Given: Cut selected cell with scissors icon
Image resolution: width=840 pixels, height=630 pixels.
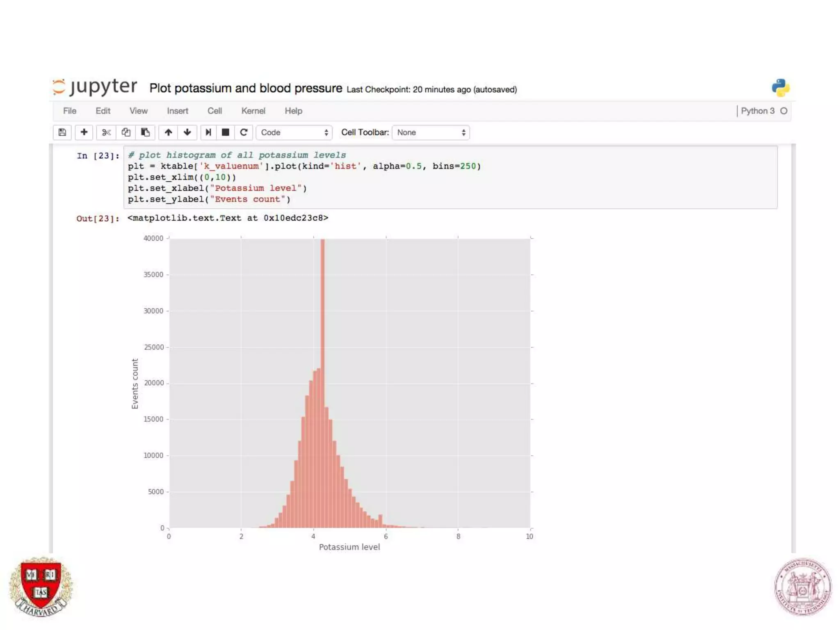Looking at the screenshot, I should pyautogui.click(x=106, y=132).
